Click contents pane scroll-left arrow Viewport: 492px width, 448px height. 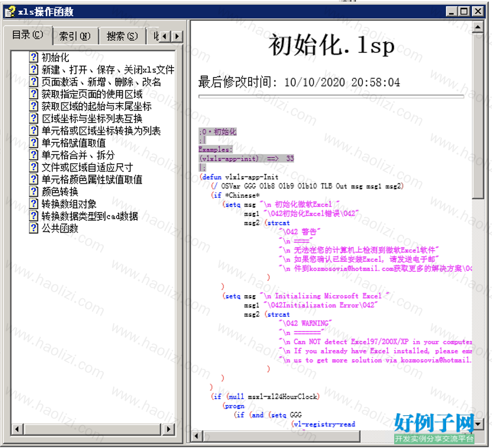[x=17, y=429]
